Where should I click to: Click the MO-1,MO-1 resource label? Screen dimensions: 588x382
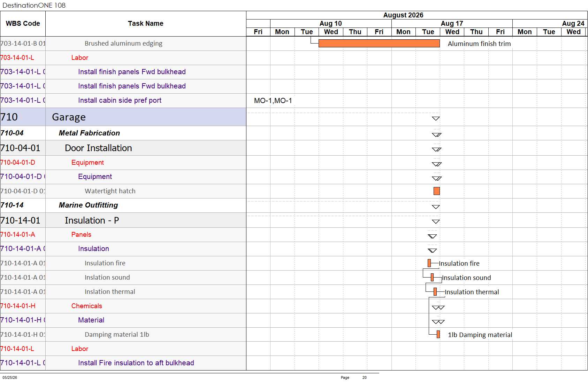(x=273, y=101)
